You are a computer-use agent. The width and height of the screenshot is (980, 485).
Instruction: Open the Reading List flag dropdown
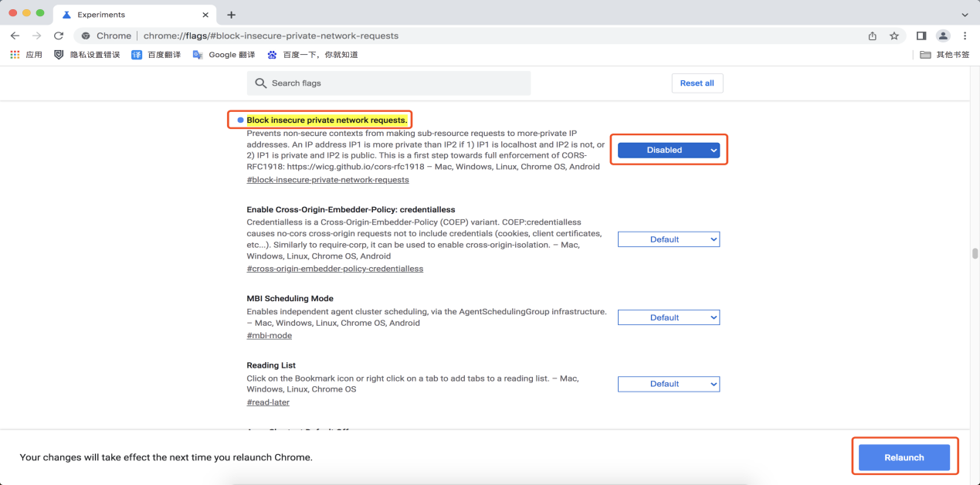669,384
